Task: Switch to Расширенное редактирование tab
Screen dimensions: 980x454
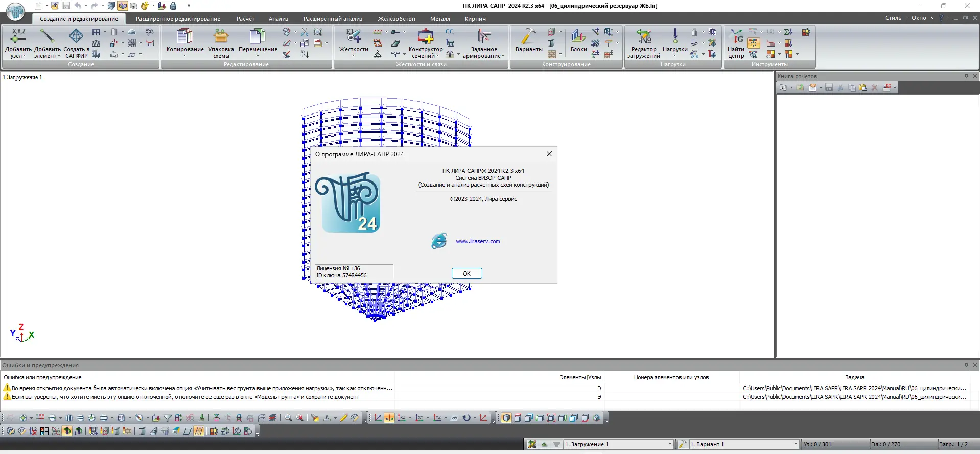Action: point(178,19)
